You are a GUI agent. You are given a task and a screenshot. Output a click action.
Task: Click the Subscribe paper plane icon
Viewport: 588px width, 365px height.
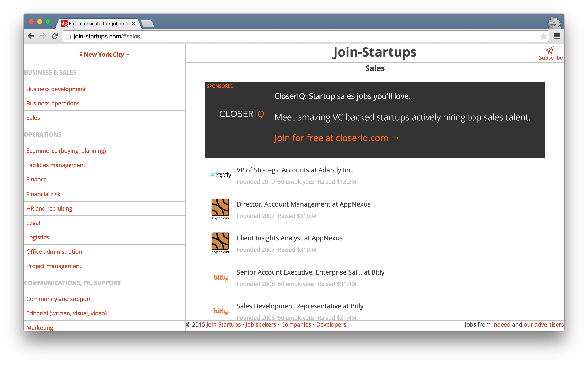point(550,50)
